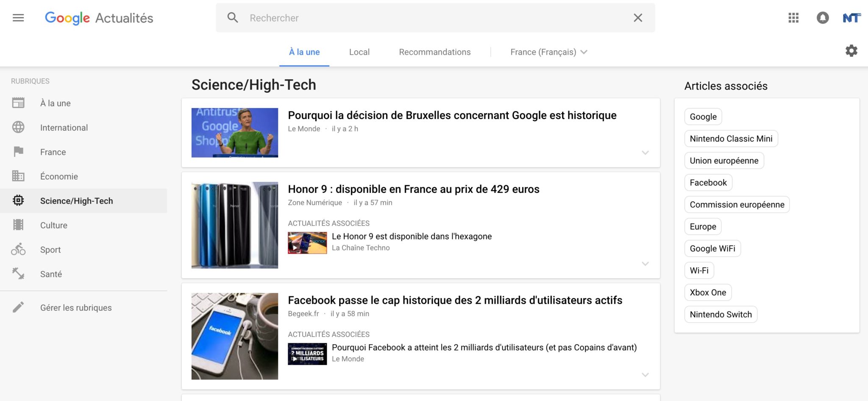868x401 pixels.
Task: Click the search magnifier icon
Action: click(232, 18)
